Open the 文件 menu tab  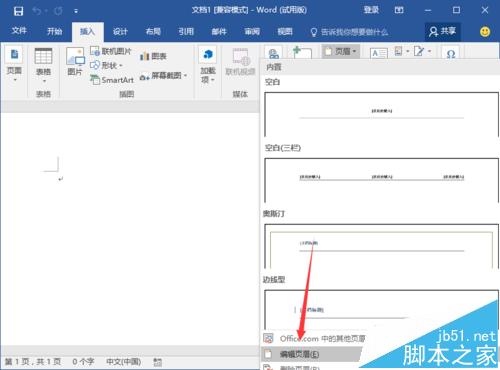pyautogui.click(x=19, y=31)
